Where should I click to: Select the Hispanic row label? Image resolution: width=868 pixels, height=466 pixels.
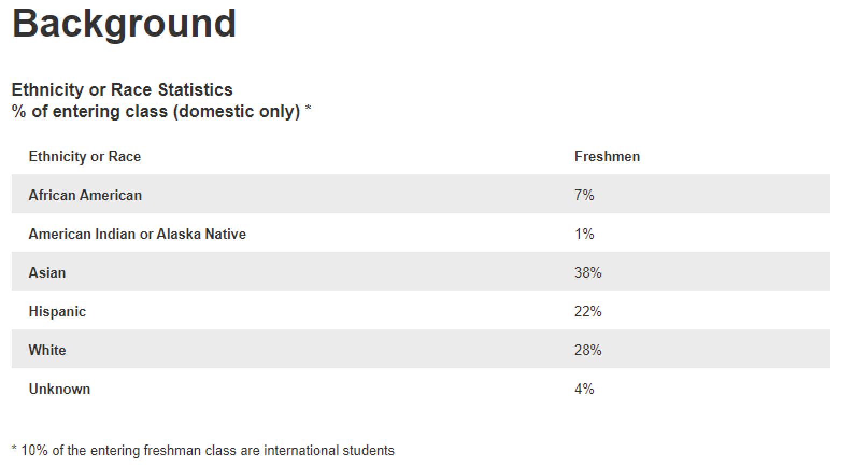57,312
